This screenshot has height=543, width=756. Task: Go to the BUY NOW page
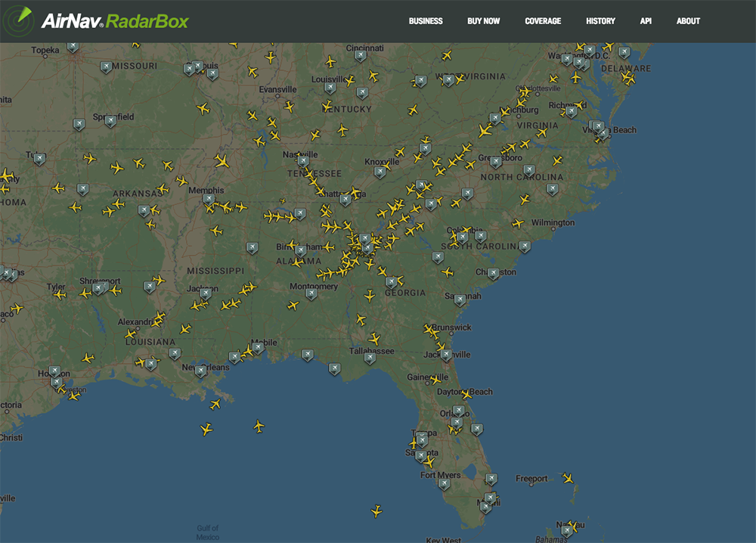[x=483, y=21]
